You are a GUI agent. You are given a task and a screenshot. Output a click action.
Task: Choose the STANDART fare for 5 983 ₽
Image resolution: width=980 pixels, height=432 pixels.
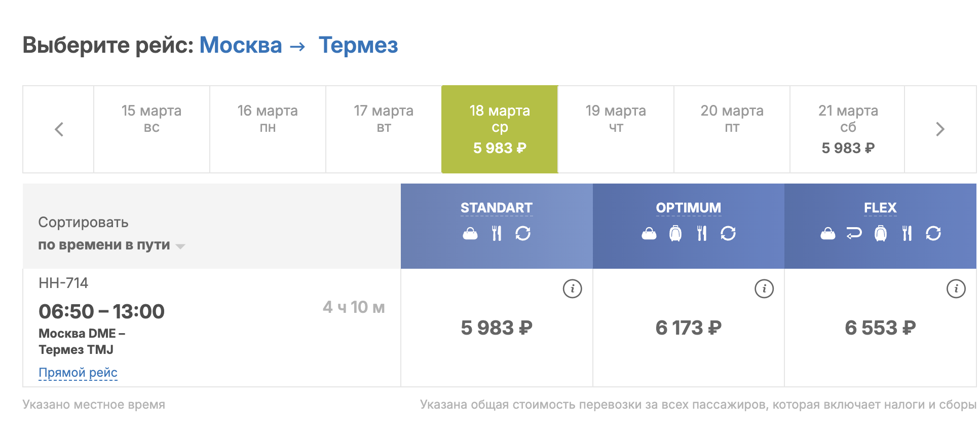497,328
